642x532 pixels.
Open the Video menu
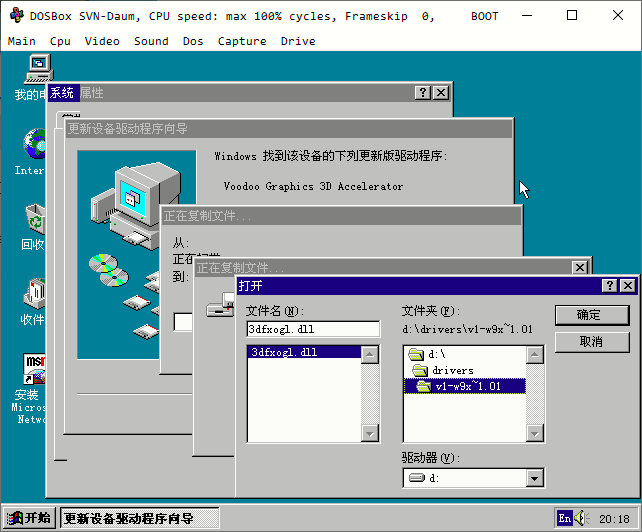[x=102, y=41]
